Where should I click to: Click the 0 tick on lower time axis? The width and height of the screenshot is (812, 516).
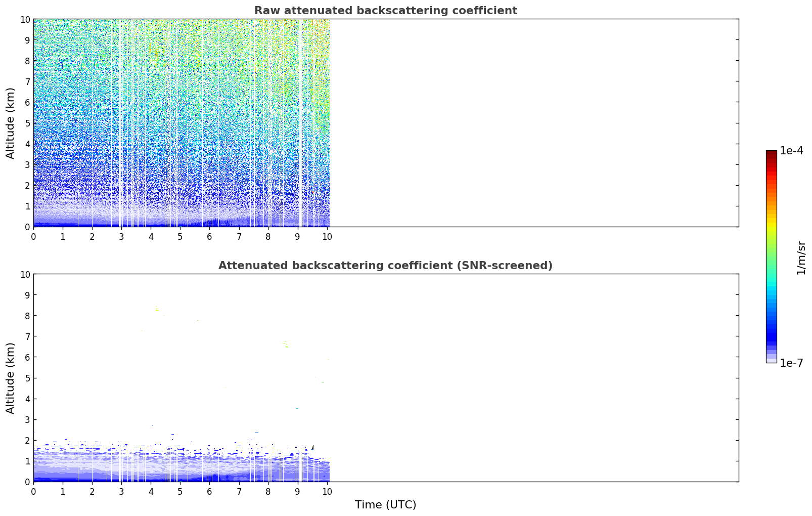33,492
